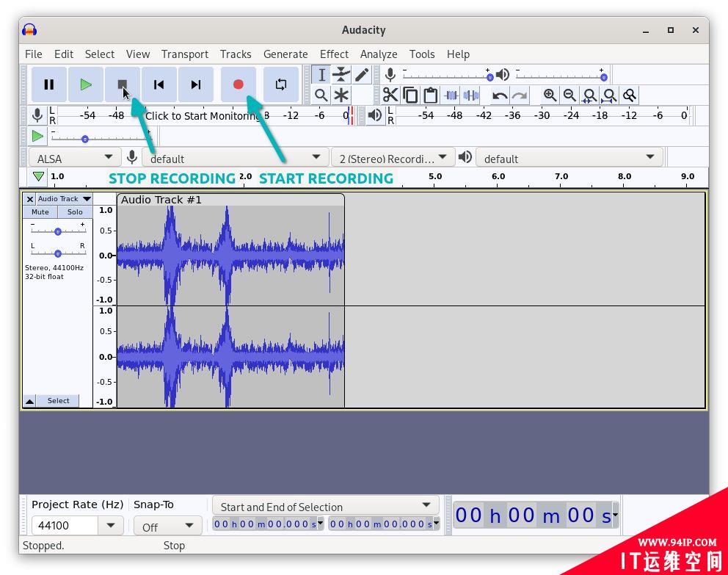Mute the Audio Track
Image resolution: width=728 pixels, height=575 pixels.
click(x=40, y=211)
